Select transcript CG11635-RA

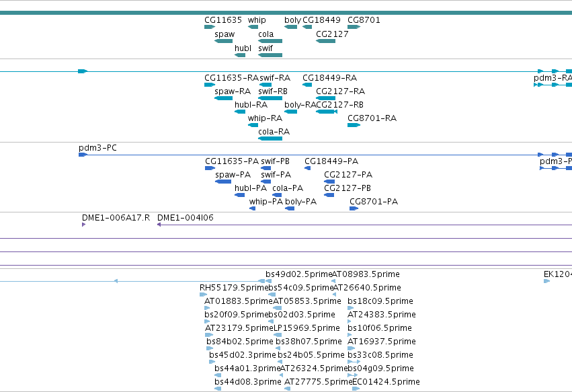[x=210, y=85]
